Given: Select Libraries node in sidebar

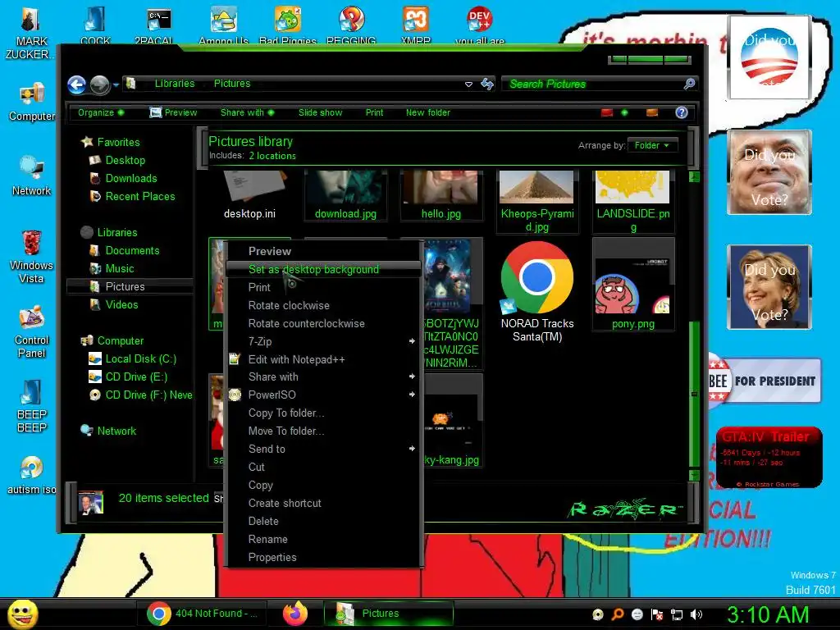Looking at the screenshot, I should point(117,232).
